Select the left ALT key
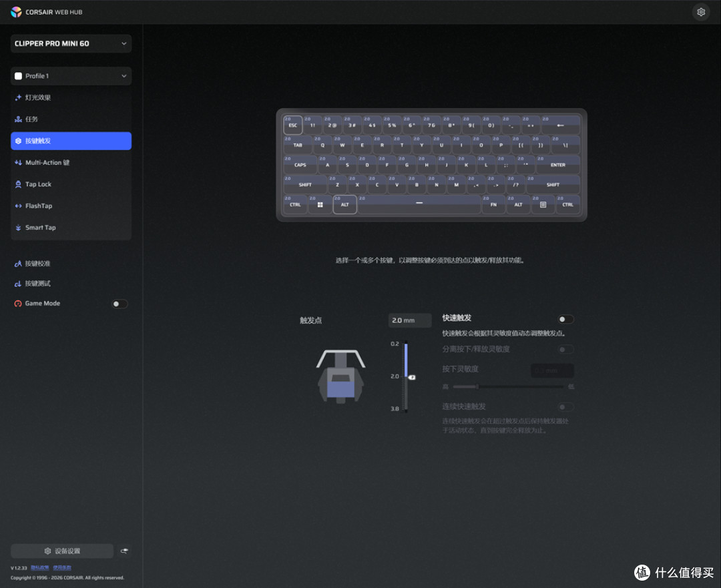 point(345,204)
